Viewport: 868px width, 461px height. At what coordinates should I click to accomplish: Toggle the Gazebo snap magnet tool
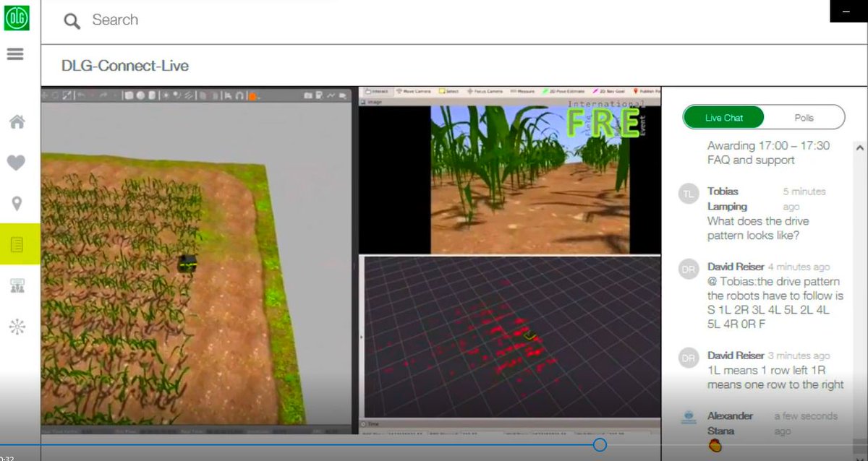pyautogui.click(x=240, y=95)
